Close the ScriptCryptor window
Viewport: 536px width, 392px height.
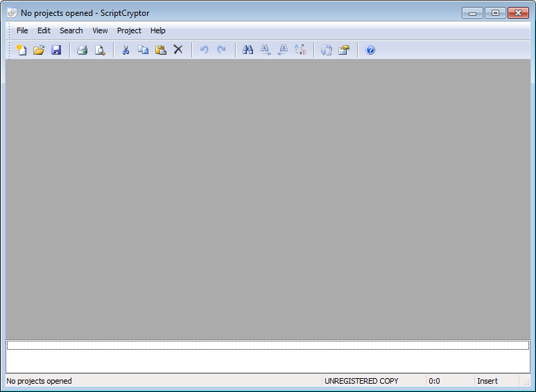[518, 13]
